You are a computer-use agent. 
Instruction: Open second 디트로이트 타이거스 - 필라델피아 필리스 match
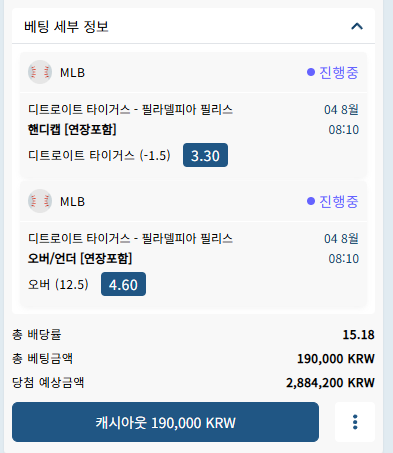(x=130, y=238)
